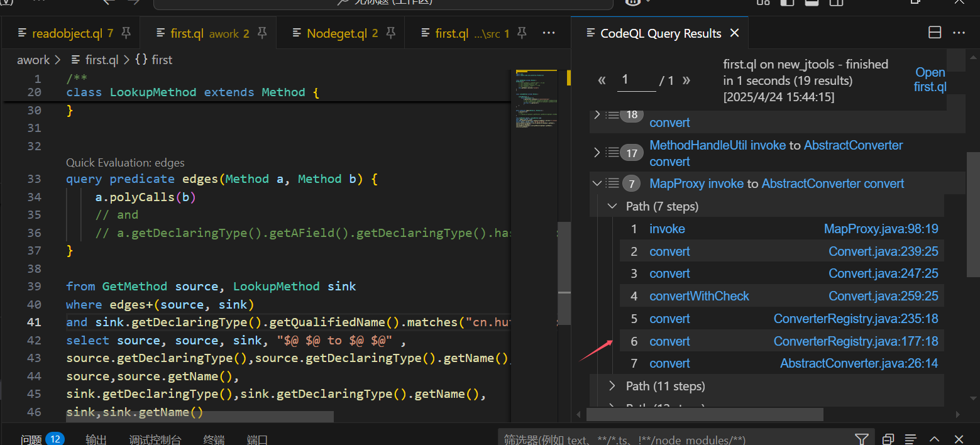980x445 pixels.
Task: Open MapProxy.java:98:19 location link
Action: click(x=881, y=229)
